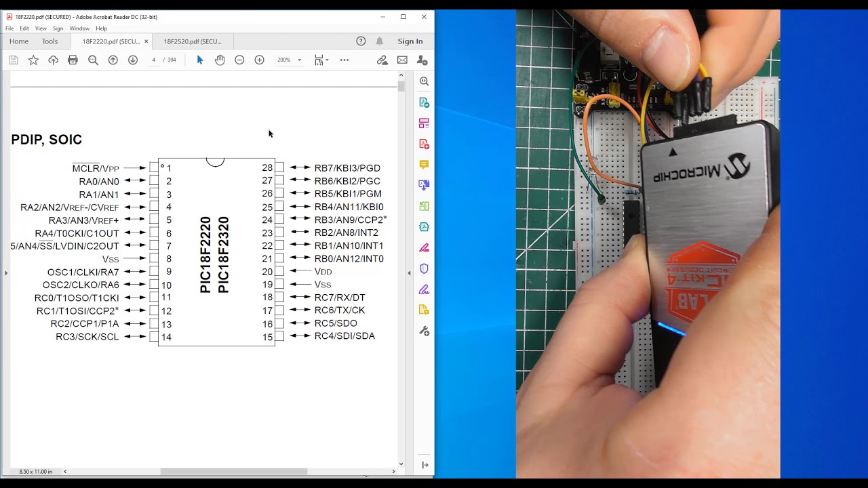
Task: Click the horizontal scrollbar thumb
Action: tap(234, 471)
